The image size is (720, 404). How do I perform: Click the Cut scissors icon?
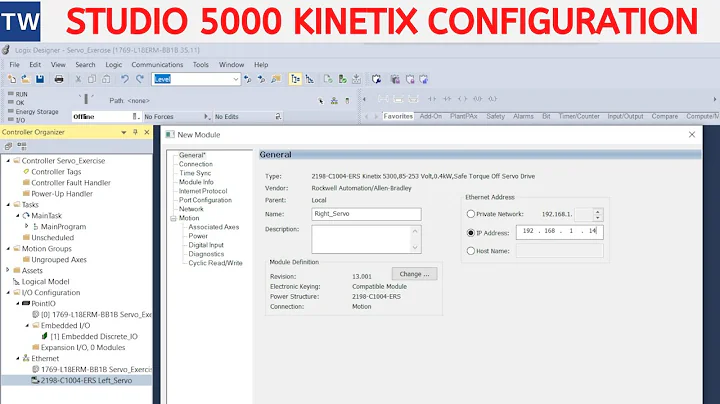(x=78, y=79)
